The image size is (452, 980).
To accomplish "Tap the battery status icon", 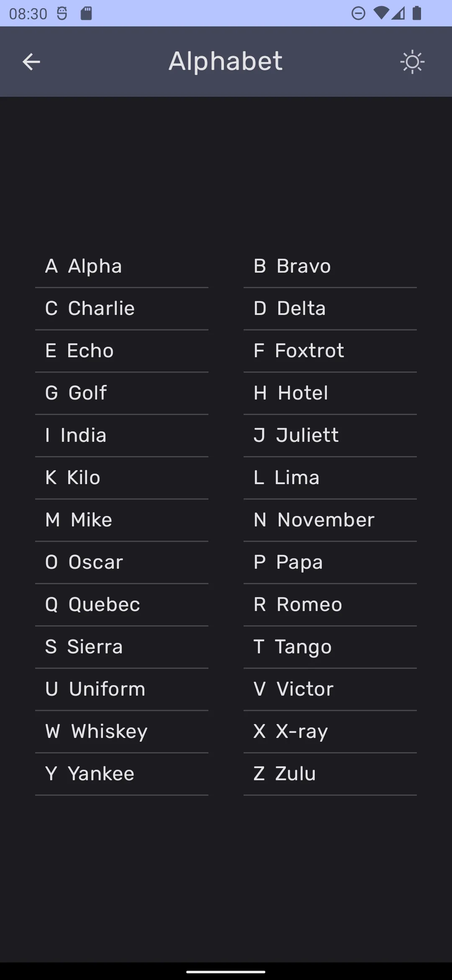I will point(417,13).
